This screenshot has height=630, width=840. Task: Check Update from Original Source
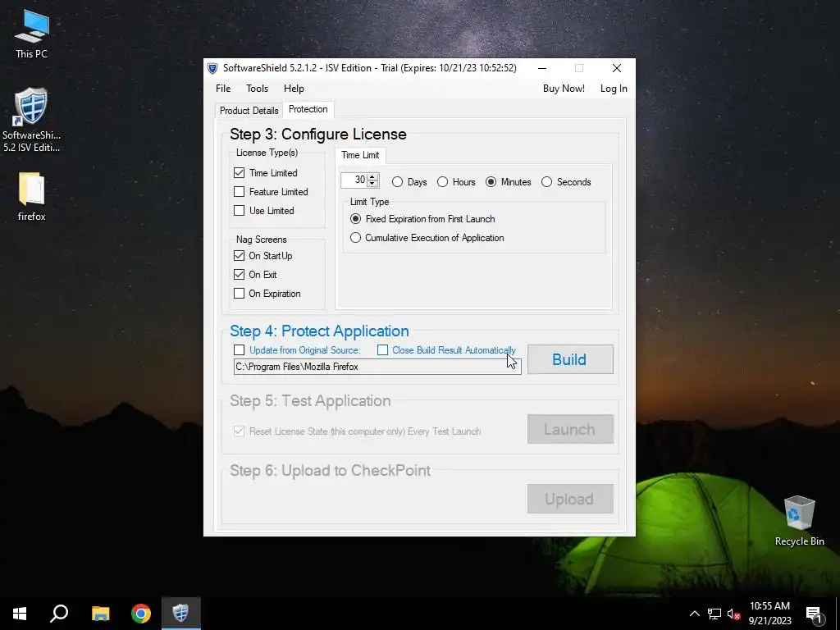239,350
